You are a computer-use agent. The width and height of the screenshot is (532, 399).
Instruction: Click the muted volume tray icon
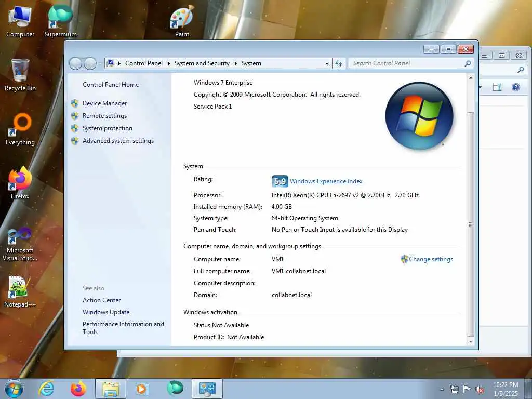480,389
